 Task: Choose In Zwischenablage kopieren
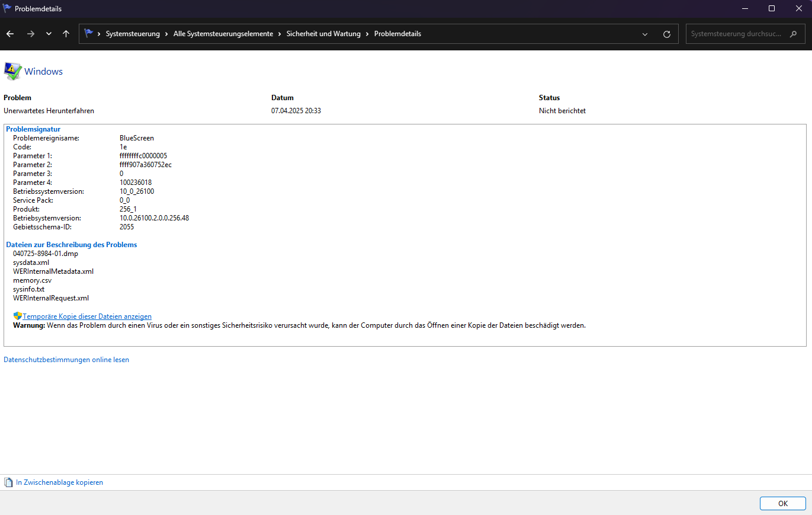click(59, 482)
